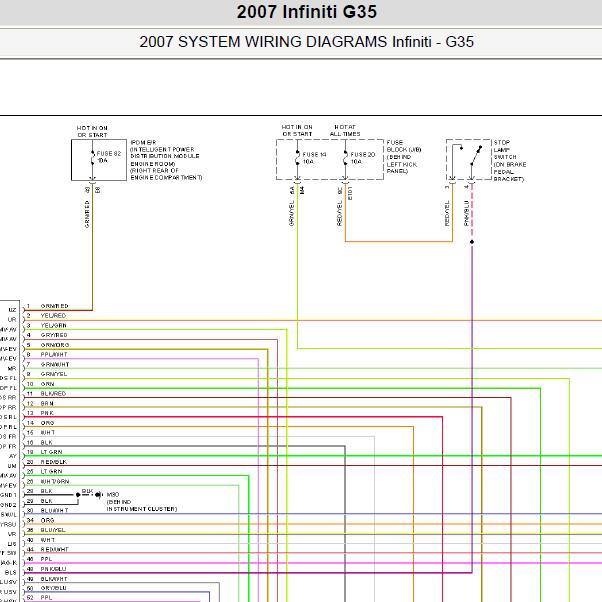Select pin 1 GRN/RED wire label
The image size is (602, 602).
coord(54,306)
